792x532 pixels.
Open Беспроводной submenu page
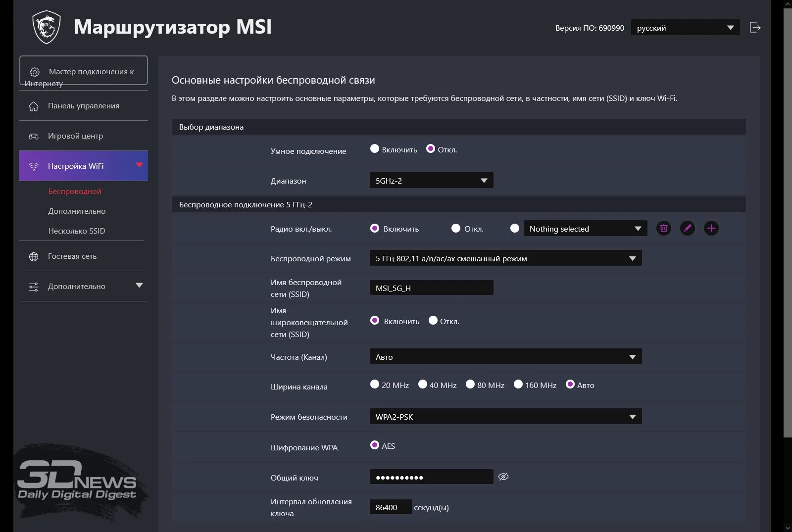coord(75,192)
